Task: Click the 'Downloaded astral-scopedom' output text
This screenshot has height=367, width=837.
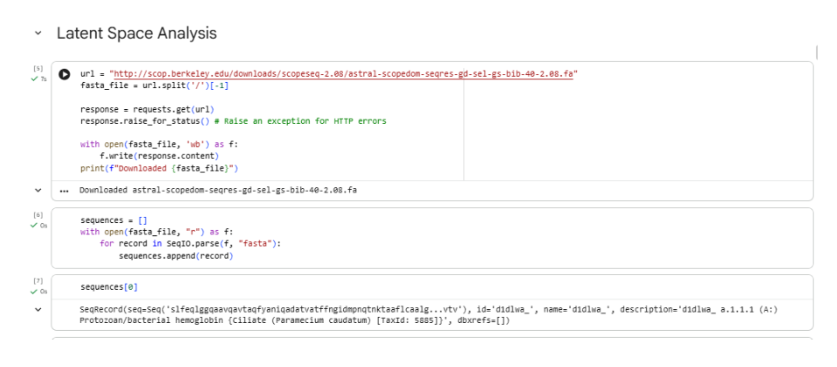Action: pyautogui.click(x=218, y=190)
